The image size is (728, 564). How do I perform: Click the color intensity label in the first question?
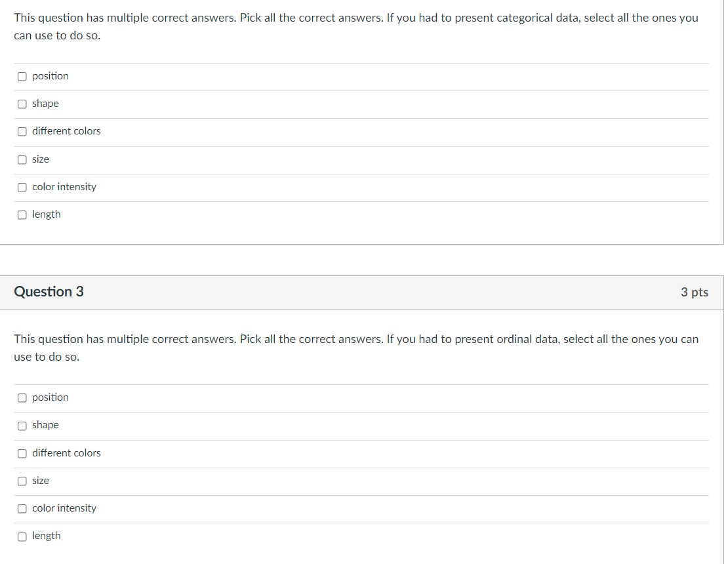[x=64, y=187]
